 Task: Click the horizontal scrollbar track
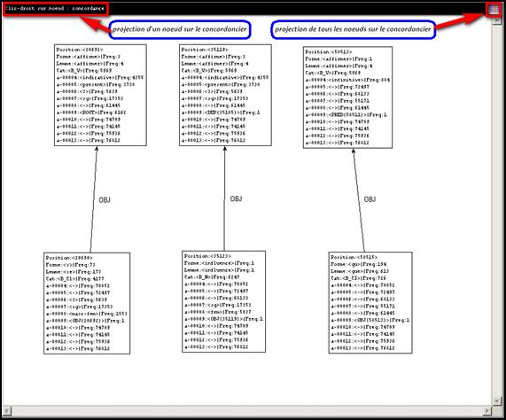pos(247,410)
